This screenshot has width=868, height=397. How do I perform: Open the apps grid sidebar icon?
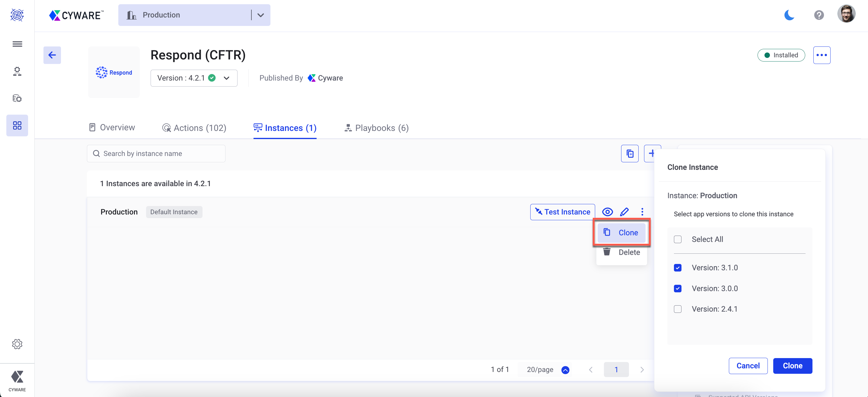17,125
